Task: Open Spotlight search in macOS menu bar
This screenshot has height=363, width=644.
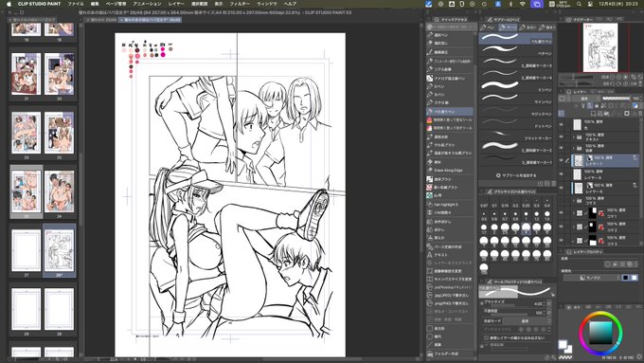Action: coord(579,4)
